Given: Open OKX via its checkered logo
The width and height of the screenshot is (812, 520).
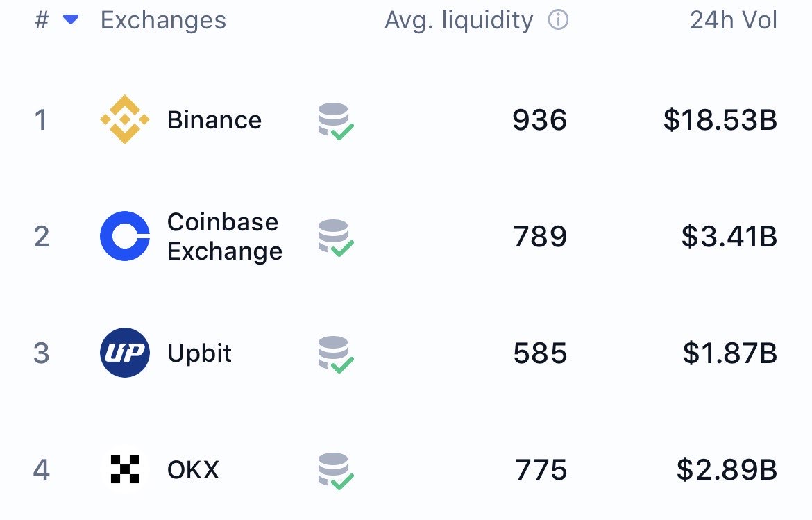Looking at the screenshot, I should (x=124, y=469).
